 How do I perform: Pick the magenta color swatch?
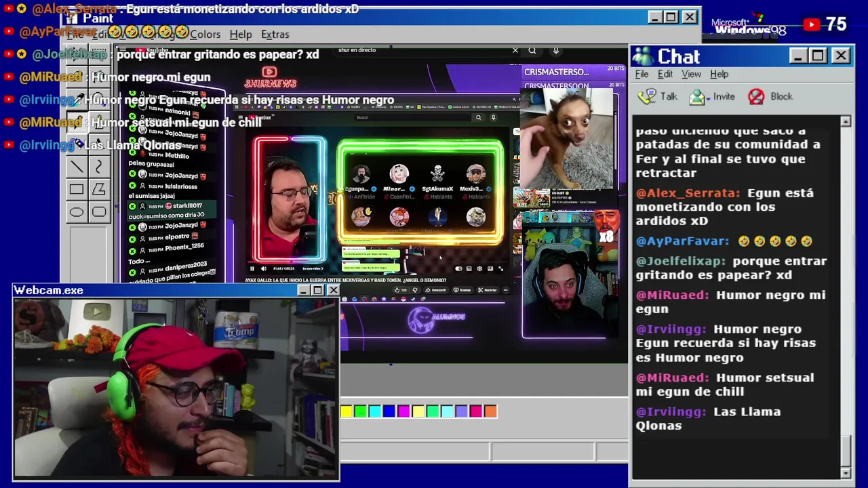pos(403,411)
